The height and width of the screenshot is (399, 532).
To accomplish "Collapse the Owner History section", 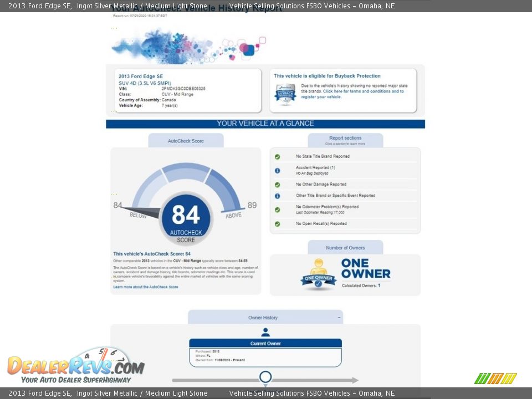I will coord(339,318).
